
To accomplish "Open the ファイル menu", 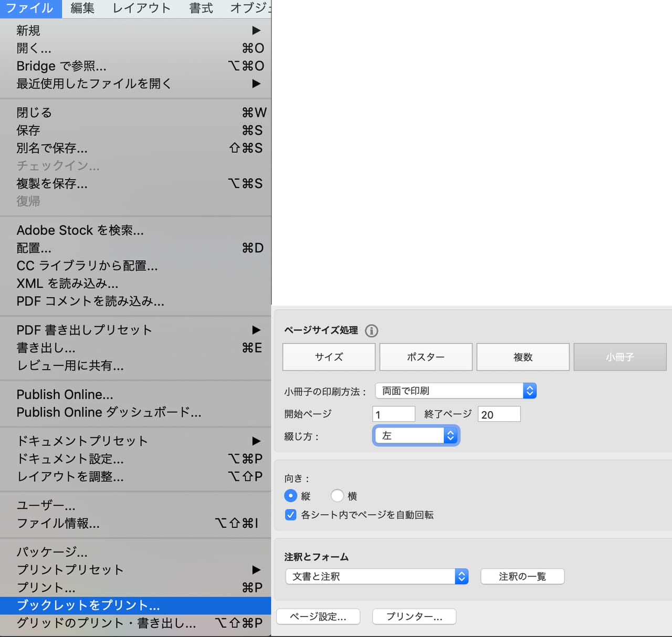I will 30,8.
